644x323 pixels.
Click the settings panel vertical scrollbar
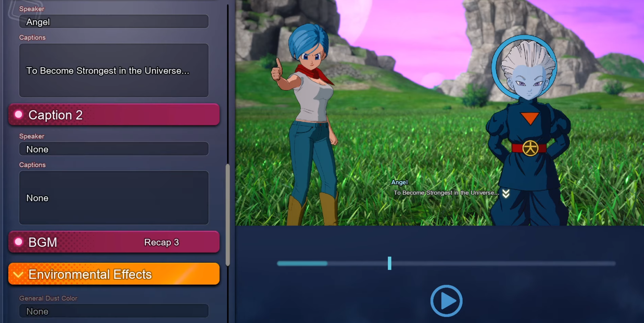[x=228, y=215]
